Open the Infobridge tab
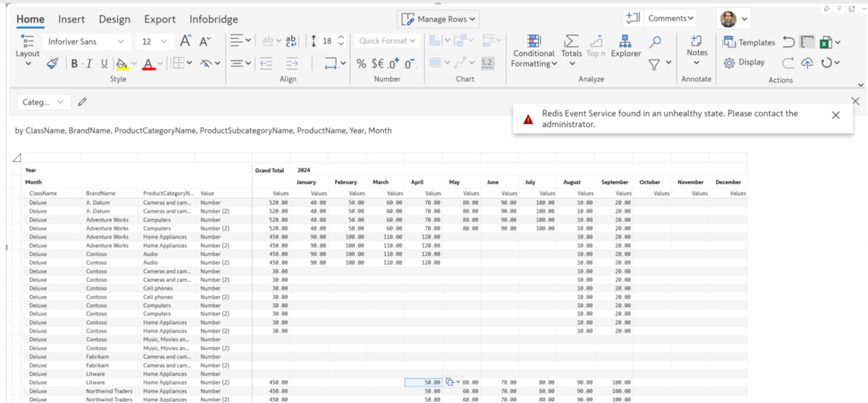 214,19
